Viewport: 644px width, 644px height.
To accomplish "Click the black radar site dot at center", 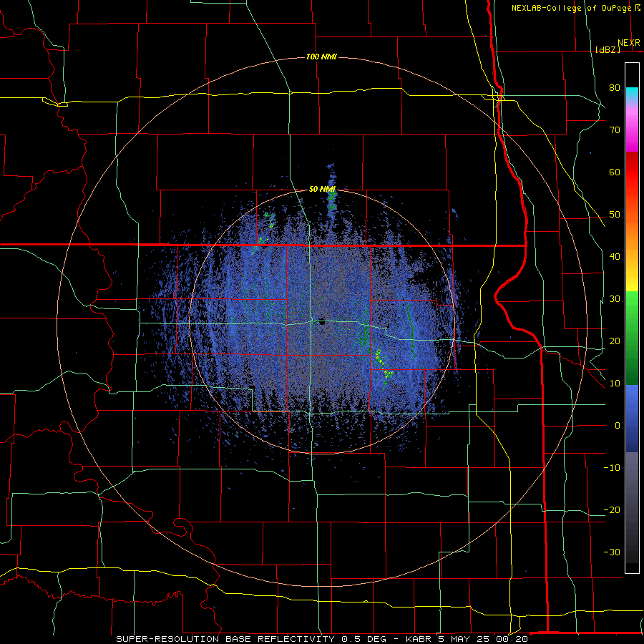I will pyautogui.click(x=322, y=323).
